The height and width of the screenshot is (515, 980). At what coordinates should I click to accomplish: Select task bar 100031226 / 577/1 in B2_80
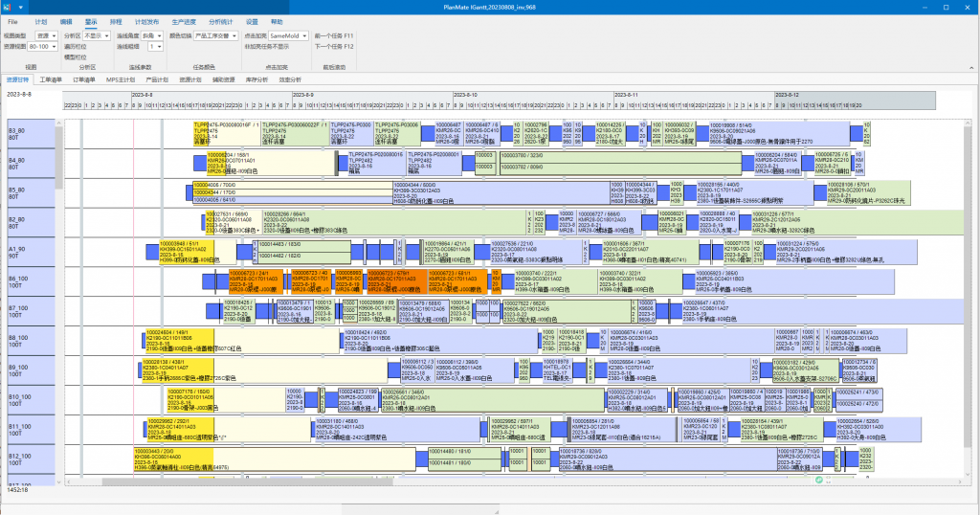tap(857, 222)
